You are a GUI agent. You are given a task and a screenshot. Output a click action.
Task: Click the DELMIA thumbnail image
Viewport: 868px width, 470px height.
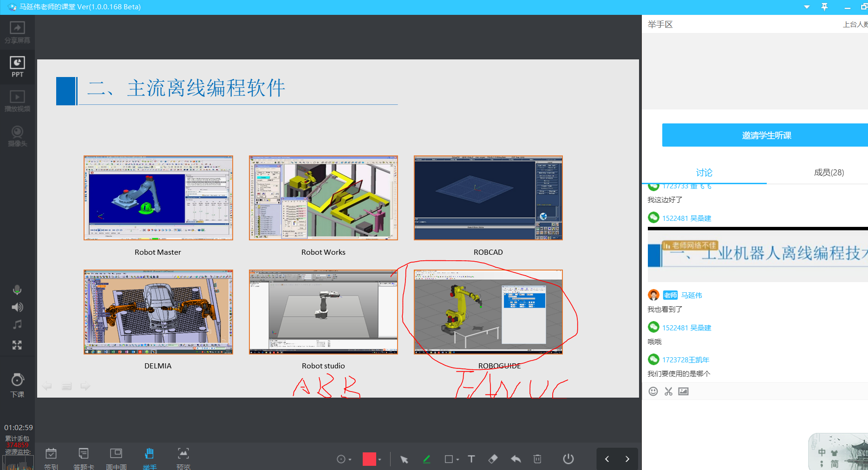158,312
